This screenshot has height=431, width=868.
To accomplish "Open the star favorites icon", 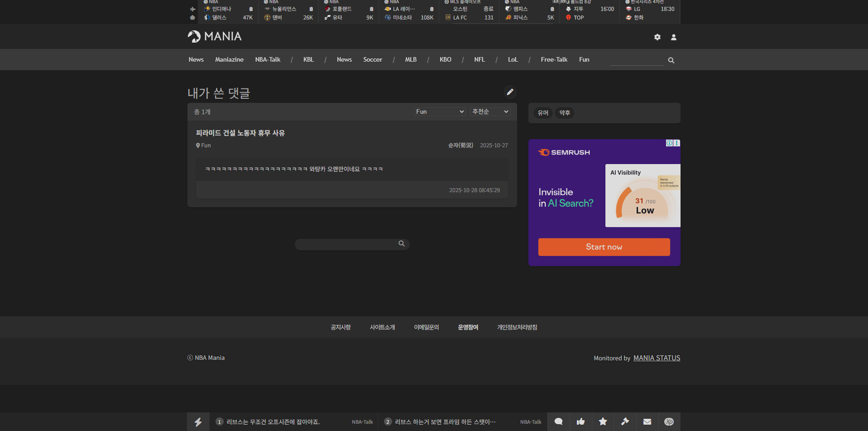I will 603,421.
